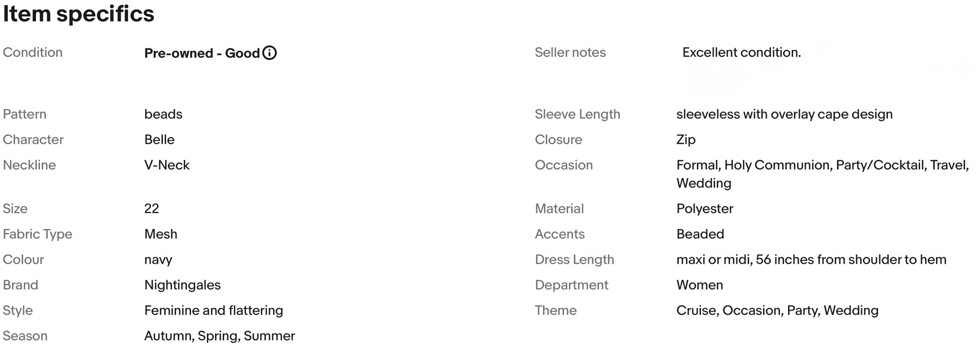
Task: Click the Mesh fabric type value
Action: [161, 234]
